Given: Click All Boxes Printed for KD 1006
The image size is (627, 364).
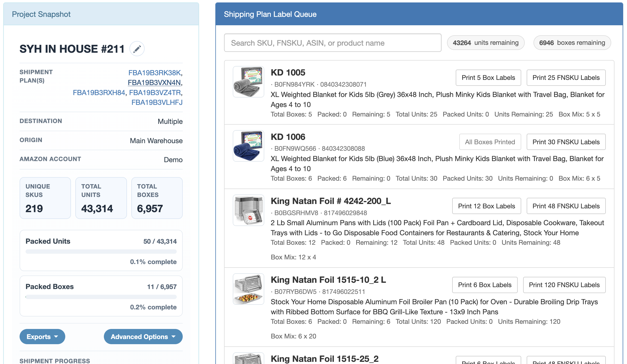Looking at the screenshot, I should click(490, 142).
